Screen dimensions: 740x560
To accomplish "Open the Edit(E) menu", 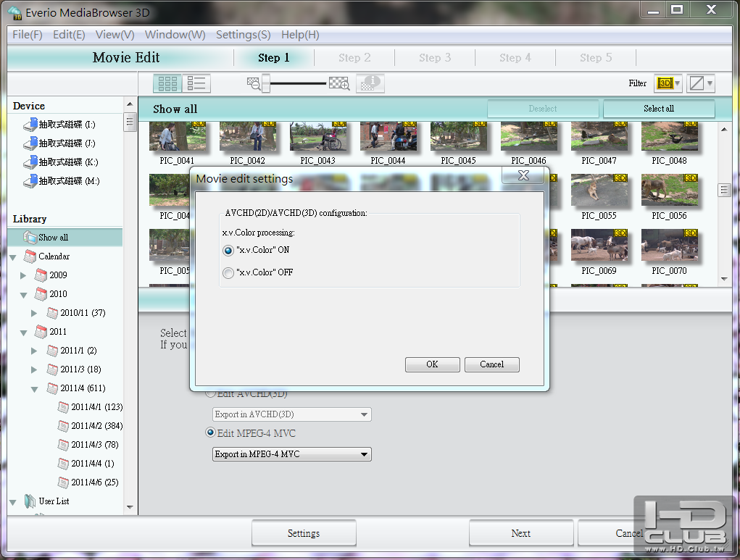I will 69,35.
